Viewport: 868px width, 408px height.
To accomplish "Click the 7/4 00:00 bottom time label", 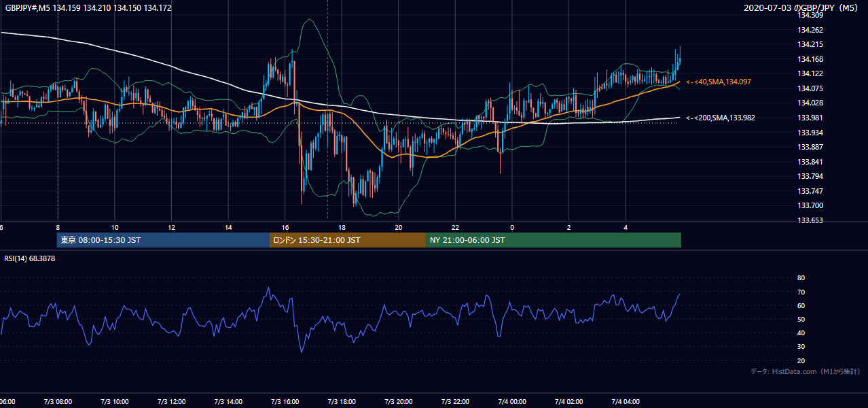I will pyautogui.click(x=512, y=402).
